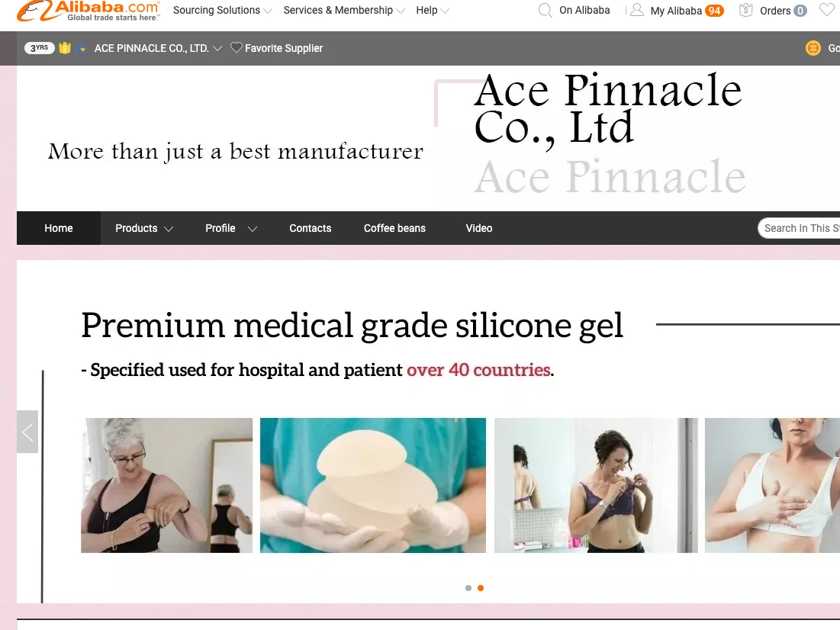
Task: Go to previous carousel slide arrow
Action: [x=27, y=432]
